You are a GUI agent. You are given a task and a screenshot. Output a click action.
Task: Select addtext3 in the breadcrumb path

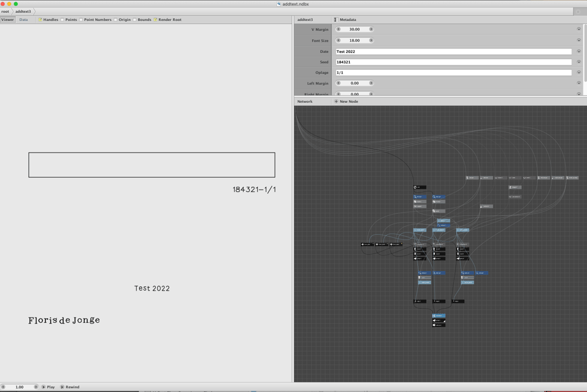point(23,12)
